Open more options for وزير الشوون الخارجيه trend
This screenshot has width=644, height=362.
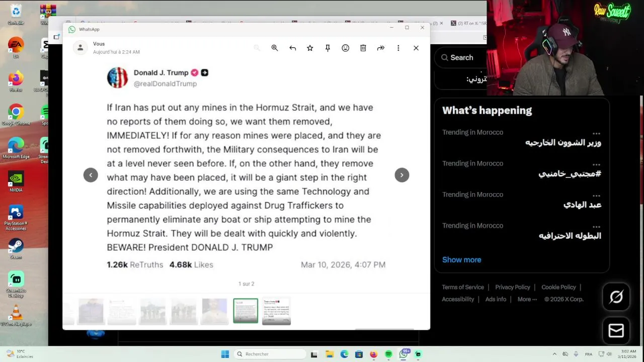click(596, 133)
